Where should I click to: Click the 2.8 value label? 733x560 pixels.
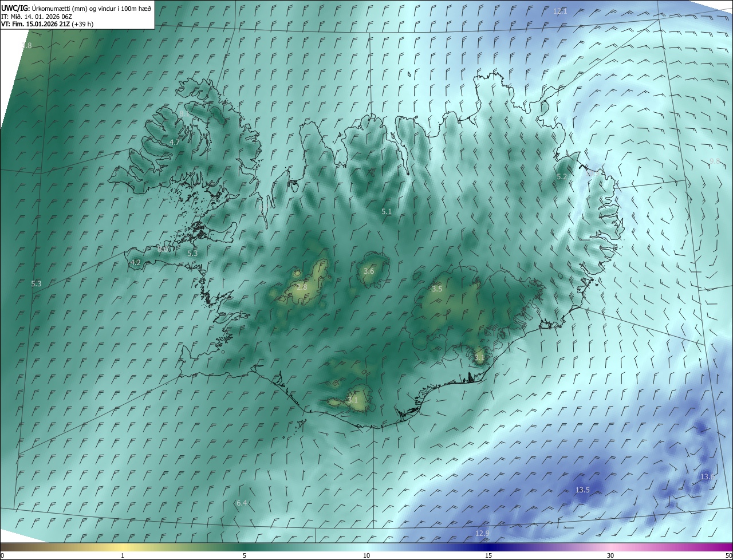tap(302, 287)
